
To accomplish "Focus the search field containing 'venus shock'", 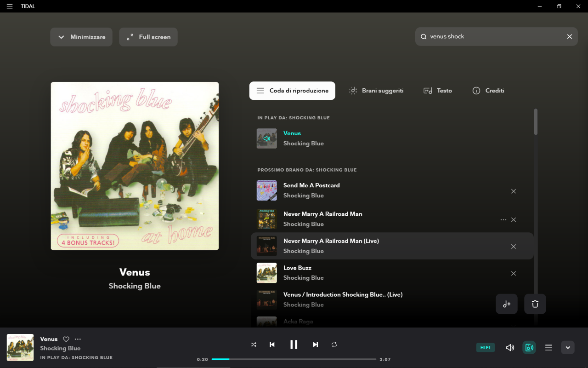I will 496,36.
